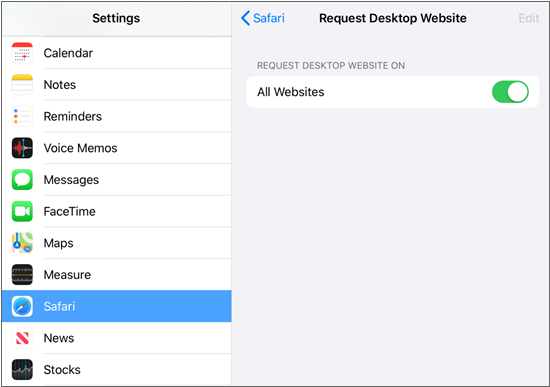Select the FaceTime settings row label
The image size is (550, 387).
pos(69,211)
